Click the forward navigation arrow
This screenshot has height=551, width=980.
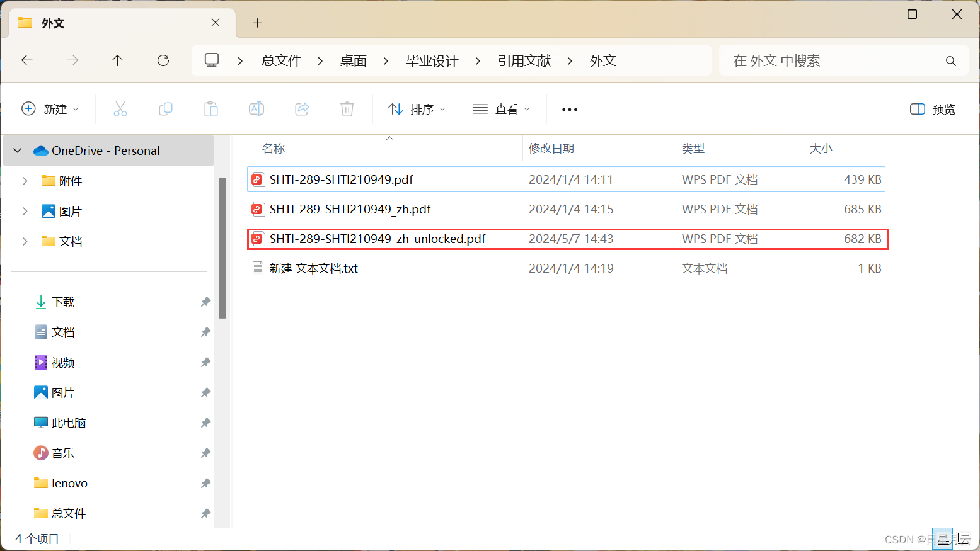[x=72, y=60]
